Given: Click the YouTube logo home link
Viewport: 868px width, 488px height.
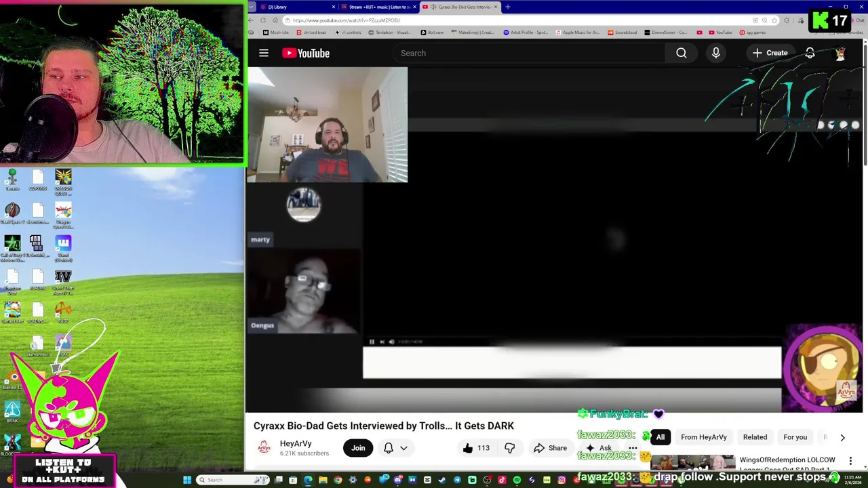Looking at the screenshot, I should 306,53.
